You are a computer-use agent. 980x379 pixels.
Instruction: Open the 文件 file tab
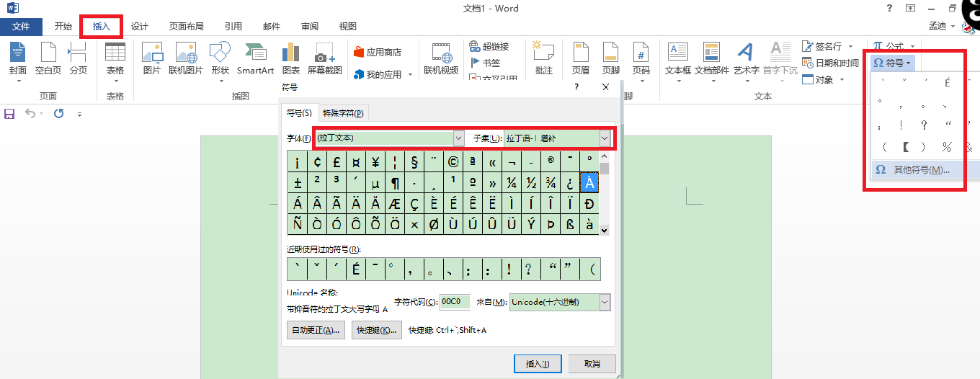click(22, 27)
